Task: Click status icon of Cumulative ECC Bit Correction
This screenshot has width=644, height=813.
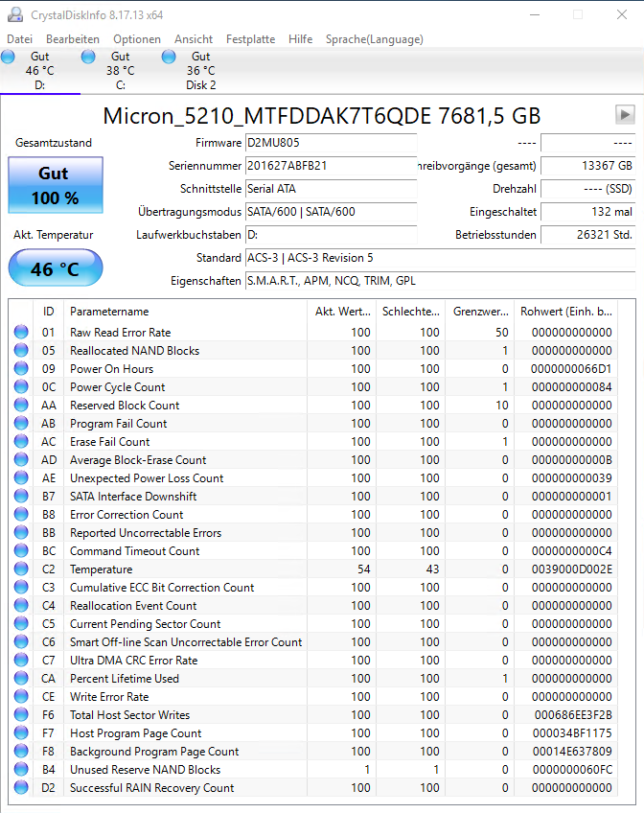Action: [21, 587]
